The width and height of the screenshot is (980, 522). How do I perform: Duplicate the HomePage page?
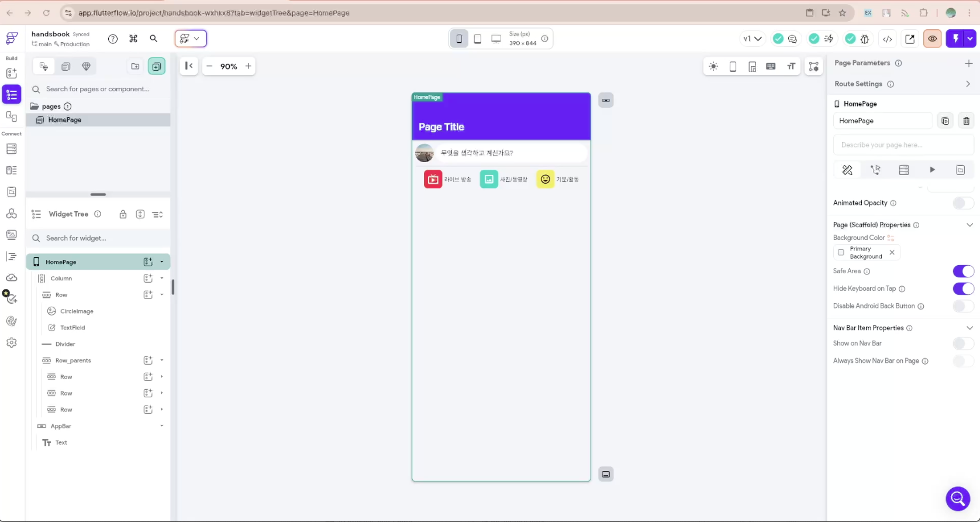click(946, 121)
